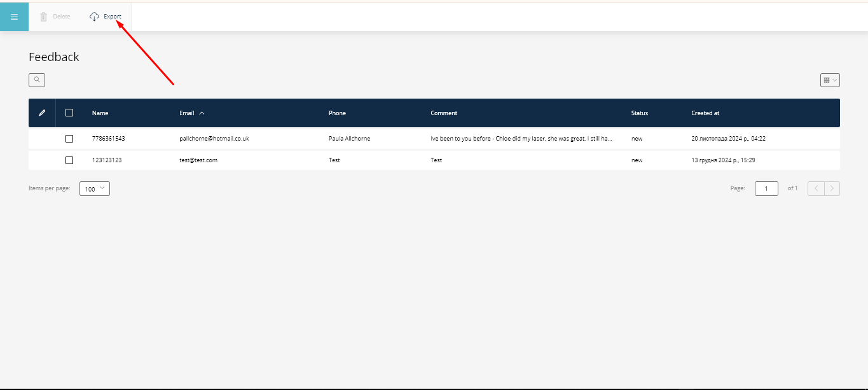The width and height of the screenshot is (868, 390).
Task: Go to the next page arrow
Action: [x=832, y=188]
